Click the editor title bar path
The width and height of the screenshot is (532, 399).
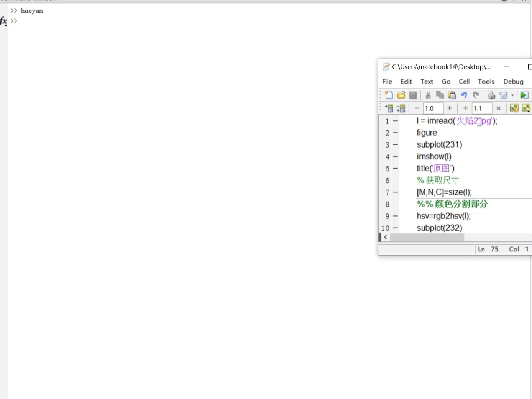[441, 67]
